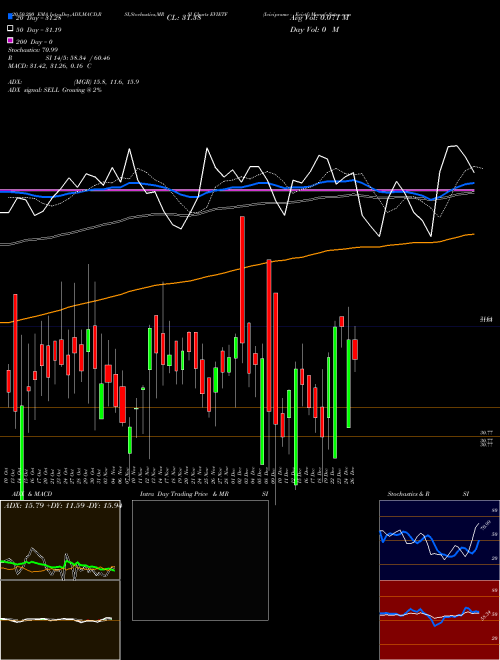The image size is (500, 660).
Task: Click the 'Day Vol: 0 M' label
Action: 314,30
